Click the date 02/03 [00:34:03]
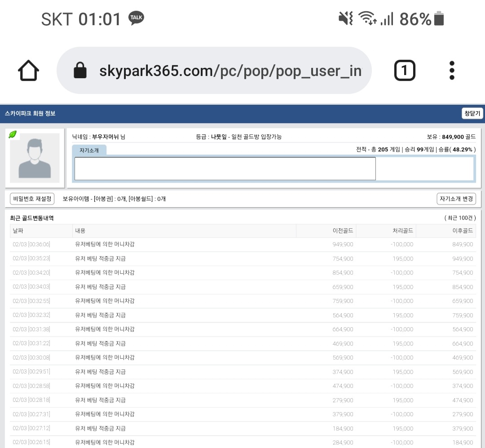485x448 pixels. coord(31,287)
